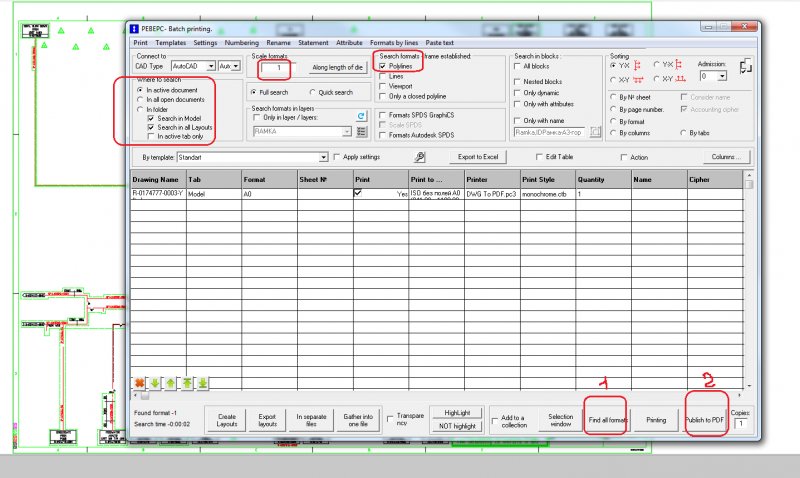Click the pick block name icon
Screen dimensions: 800x478
595,132
